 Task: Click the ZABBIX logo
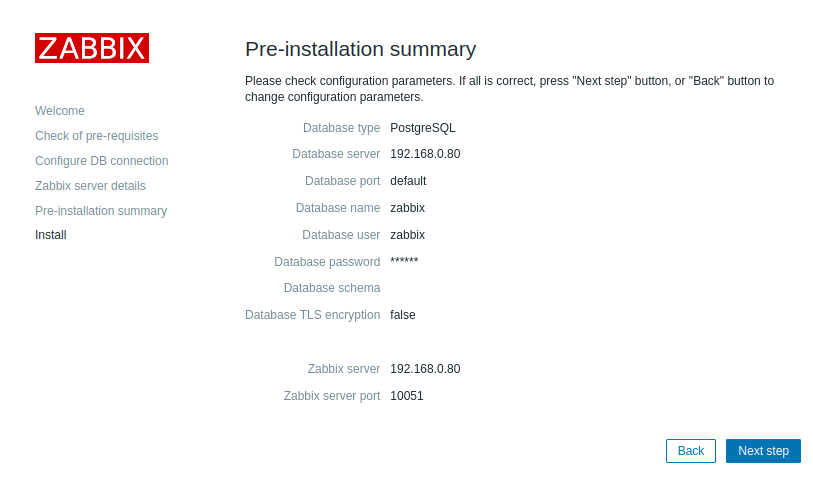[92, 48]
